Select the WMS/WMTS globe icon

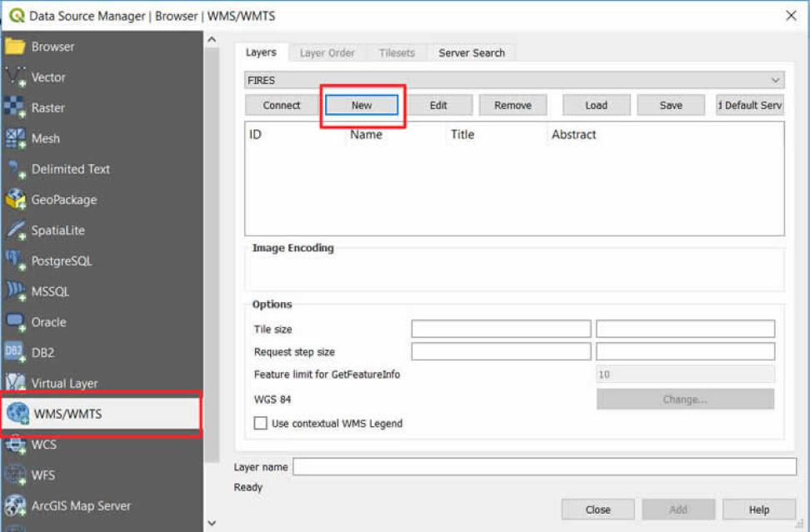(x=17, y=414)
